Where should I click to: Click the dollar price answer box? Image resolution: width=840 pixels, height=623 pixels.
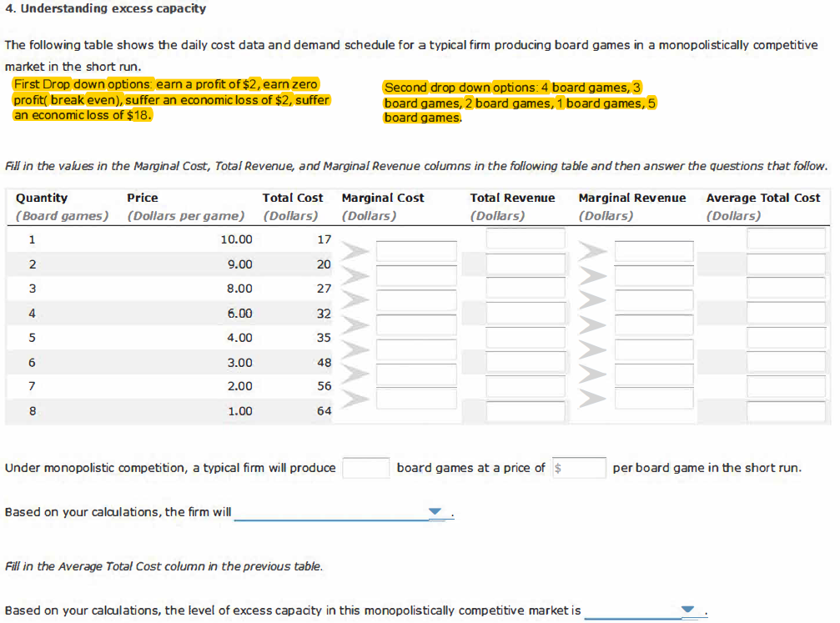point(579,468)
